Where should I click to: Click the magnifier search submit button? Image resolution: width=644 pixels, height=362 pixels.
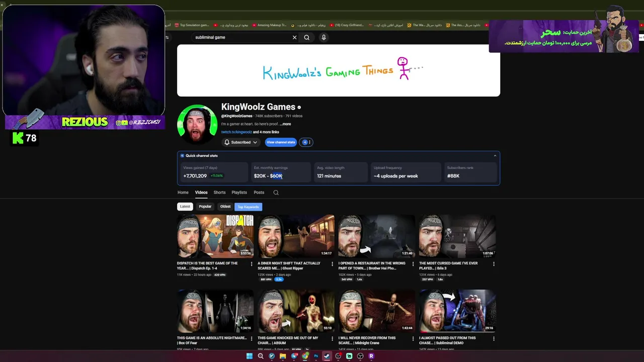tap(306, 37)
